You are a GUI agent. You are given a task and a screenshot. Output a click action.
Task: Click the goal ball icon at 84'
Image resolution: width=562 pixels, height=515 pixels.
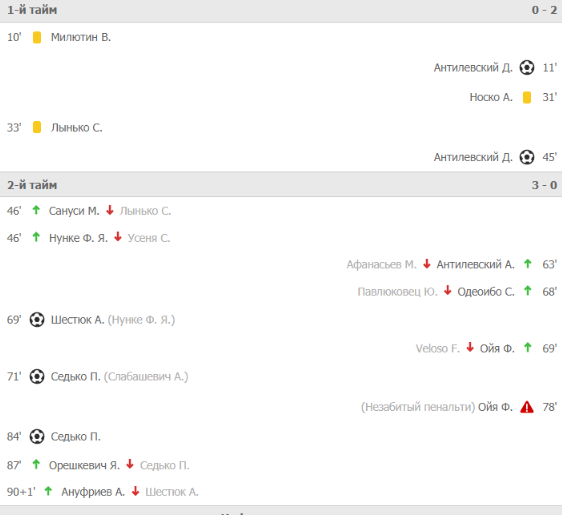click(x=37, y=437)
